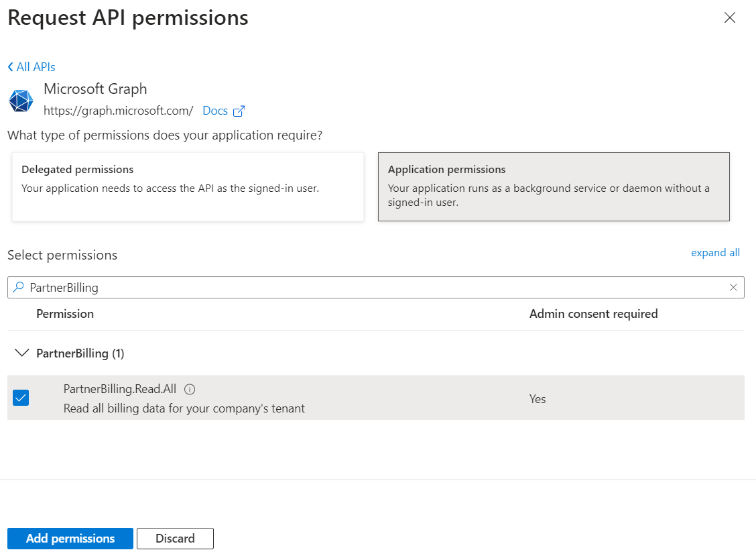Image resolution: width=756 pixels, height=556 pixels.
Task: Choose Delegated permissions card
Action: click(x=188, y=186)
